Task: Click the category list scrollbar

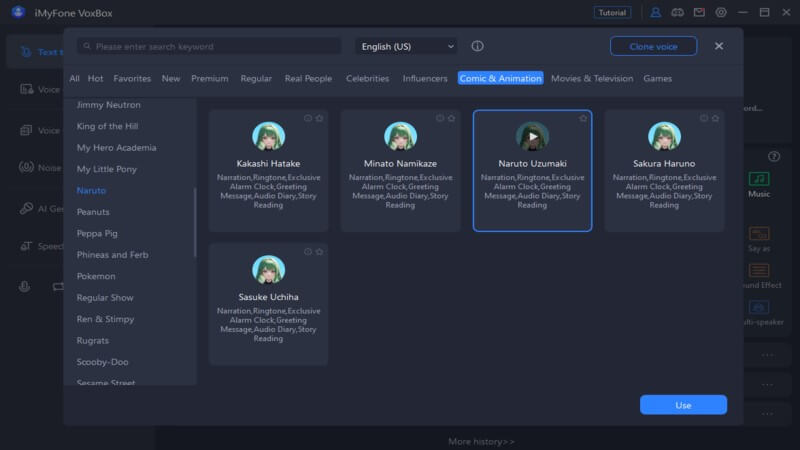Action: (x=195, y=222)
